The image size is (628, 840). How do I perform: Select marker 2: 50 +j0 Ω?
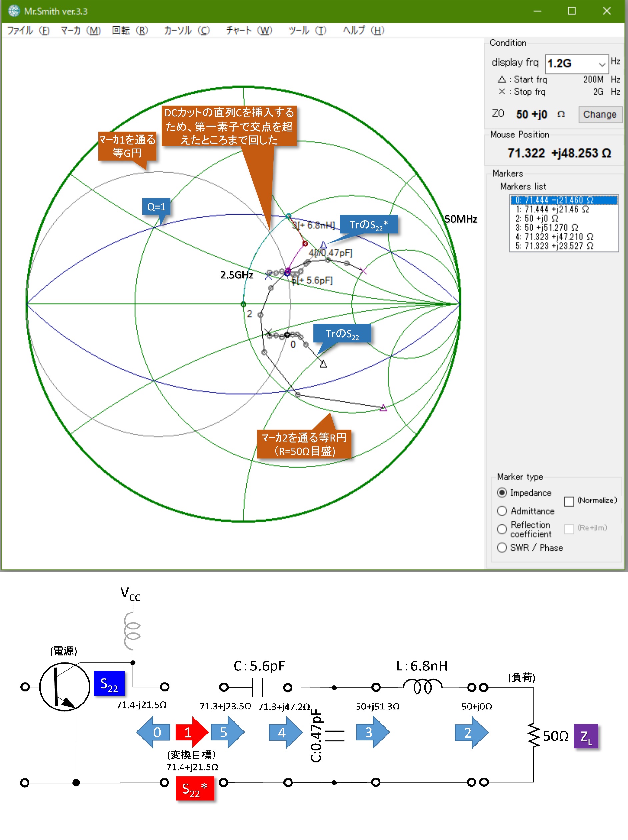pos(564,218)
